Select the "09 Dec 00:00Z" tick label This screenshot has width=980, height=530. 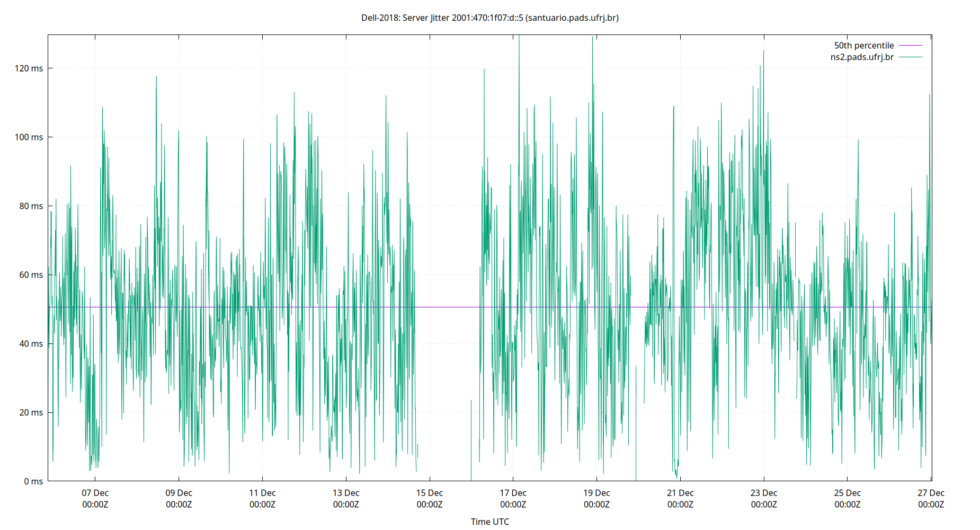point(179,498)
